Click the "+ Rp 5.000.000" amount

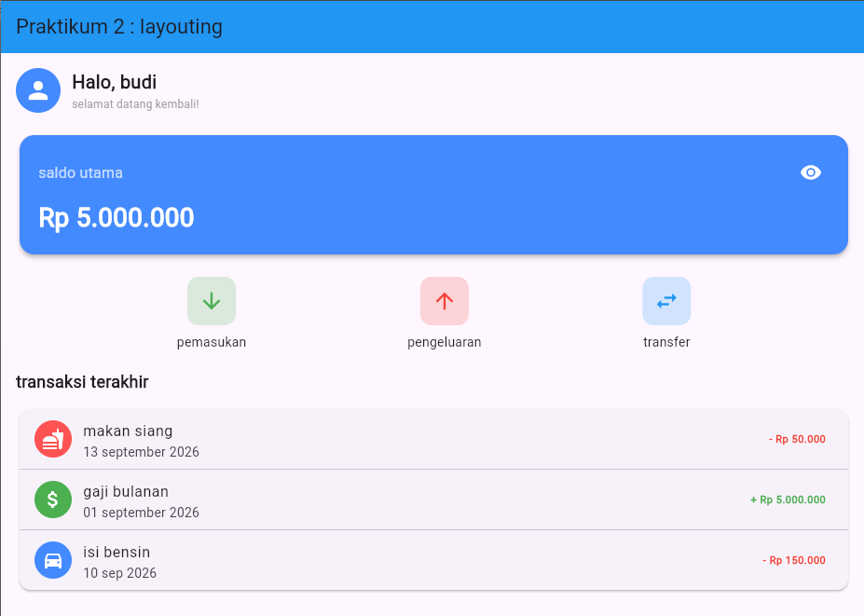point(788,500)
